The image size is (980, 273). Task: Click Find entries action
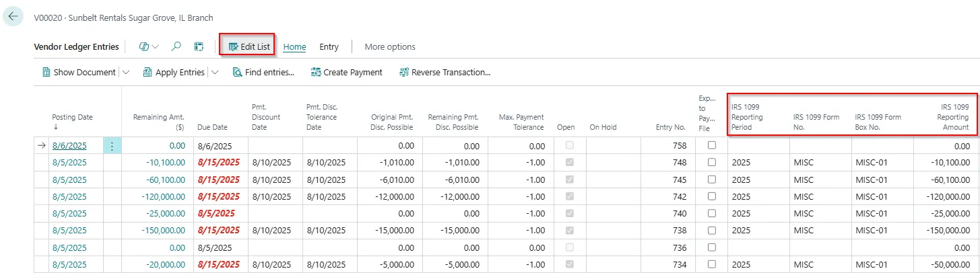point(263,73)
